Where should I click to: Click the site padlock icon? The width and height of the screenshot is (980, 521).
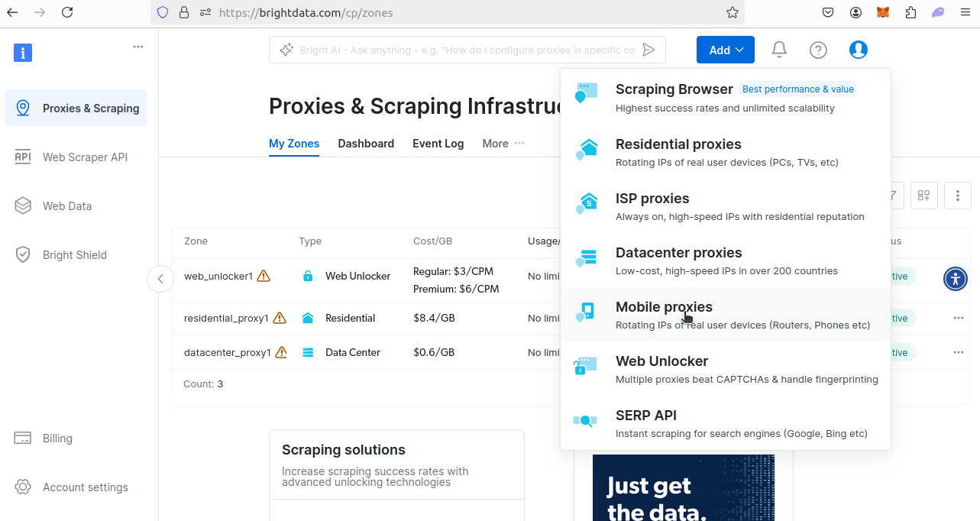183,12
